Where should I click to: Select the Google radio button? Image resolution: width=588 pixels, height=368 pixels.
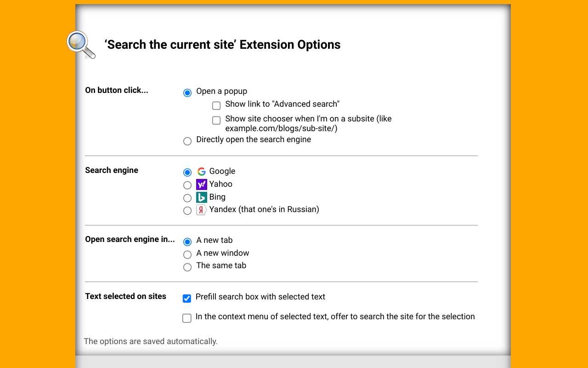click(187, 172)
